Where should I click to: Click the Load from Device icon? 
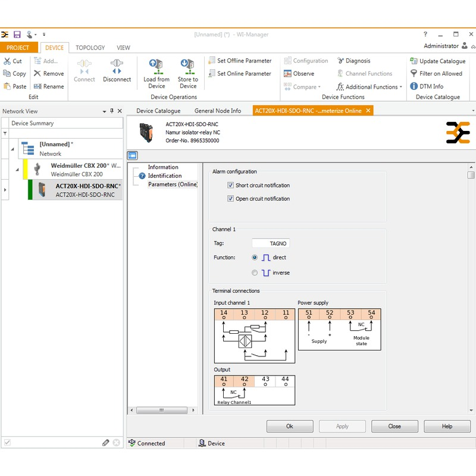156,67
